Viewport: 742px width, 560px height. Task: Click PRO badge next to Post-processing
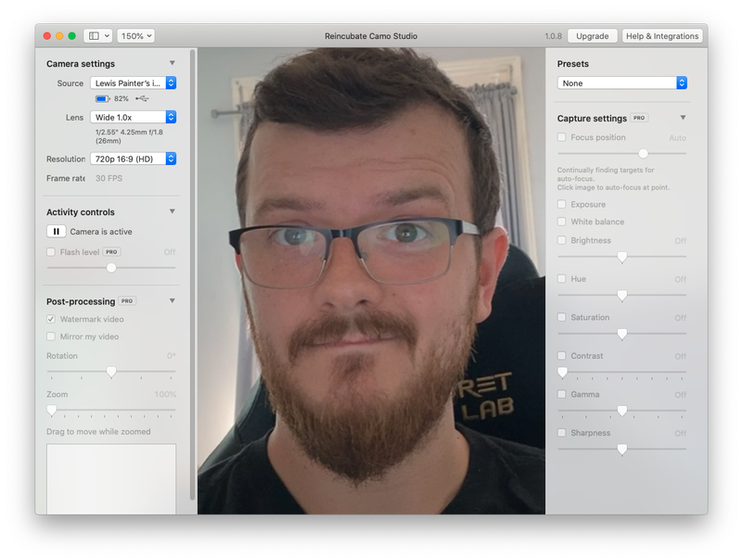pyautogui.click(x=127, y=301)
